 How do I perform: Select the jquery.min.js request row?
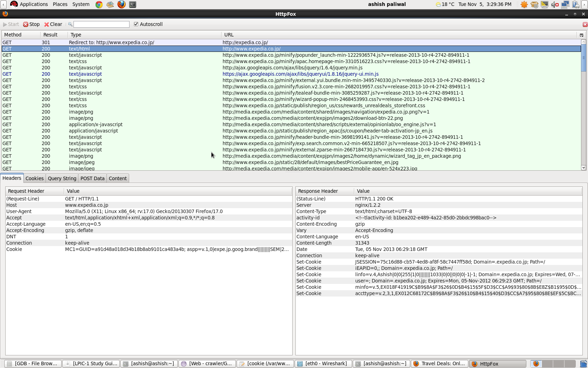click(x=291, y=68)
